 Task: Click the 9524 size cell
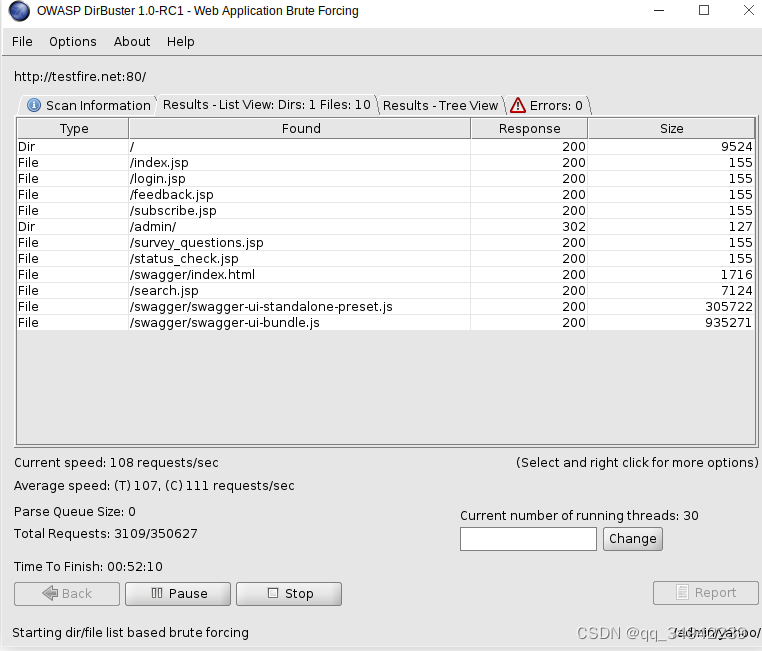click(x=671, y=147)
